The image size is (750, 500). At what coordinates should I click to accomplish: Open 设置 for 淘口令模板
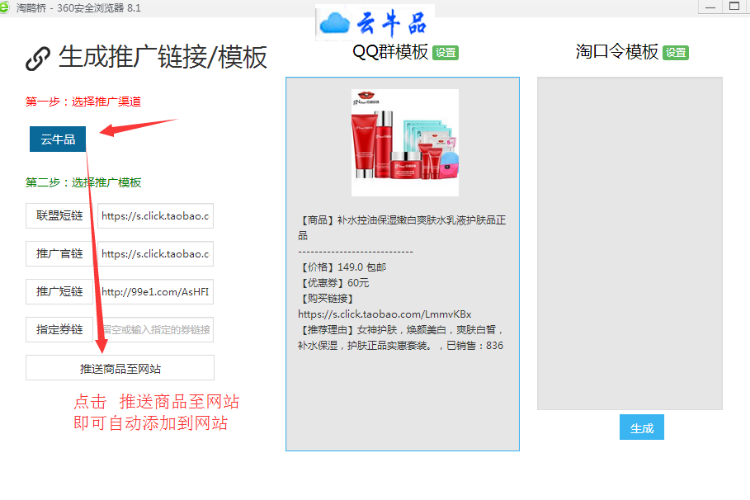point(675,53)
